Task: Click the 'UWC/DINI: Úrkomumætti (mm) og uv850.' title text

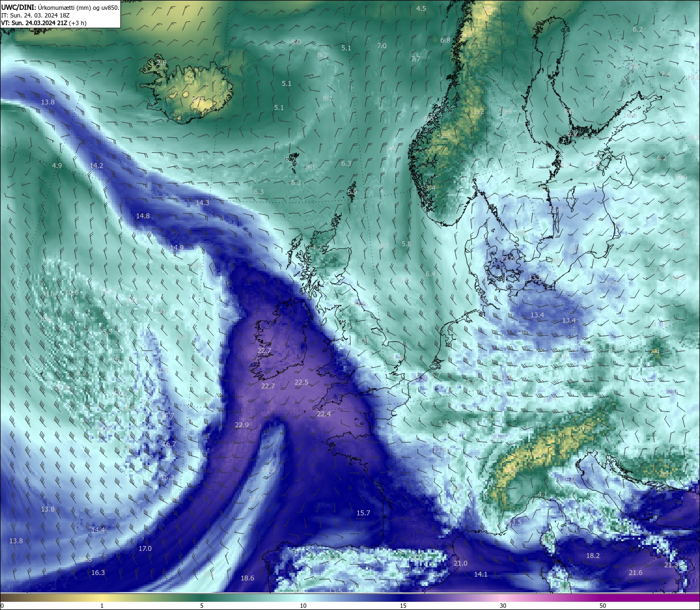Action: [60, 8]
